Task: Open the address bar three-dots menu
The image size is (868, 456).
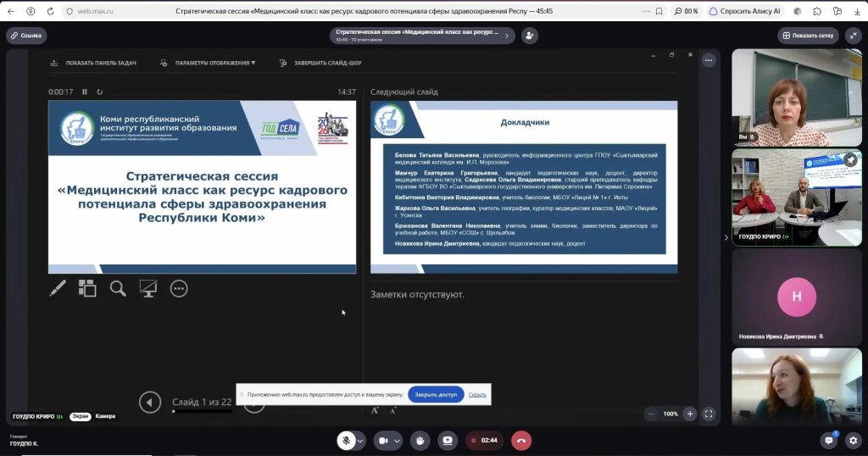Action: pyautogui.click(x=646, y=11)
